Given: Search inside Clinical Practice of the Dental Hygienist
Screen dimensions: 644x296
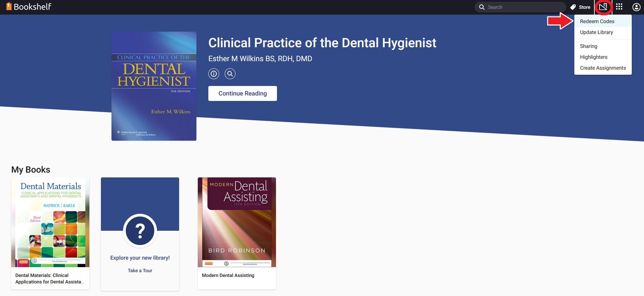Looking at the screenshot, I should pyautogui.click(x=230, y=74).
